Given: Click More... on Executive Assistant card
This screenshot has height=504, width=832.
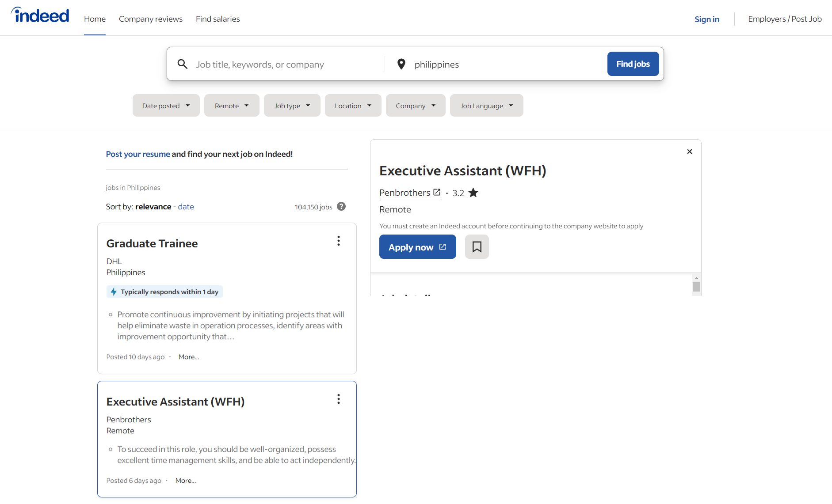Looking at the screenshot, I should click(186, 481).
